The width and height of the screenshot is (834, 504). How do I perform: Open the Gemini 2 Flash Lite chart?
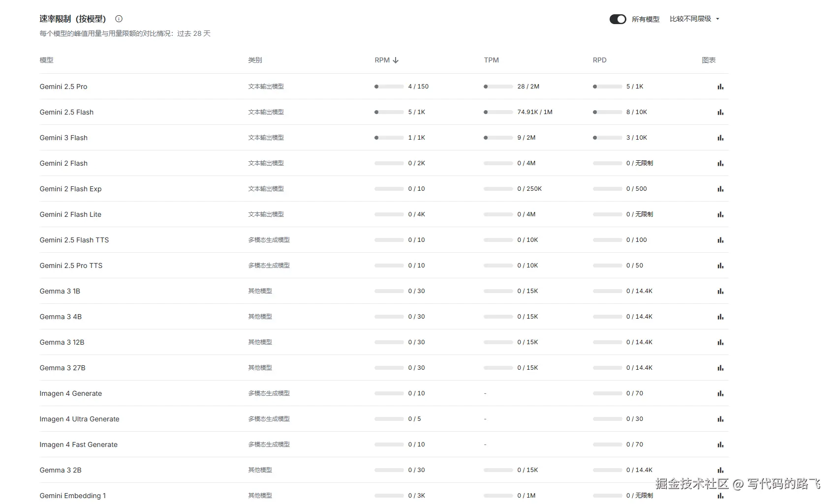[x=720, y=214]
